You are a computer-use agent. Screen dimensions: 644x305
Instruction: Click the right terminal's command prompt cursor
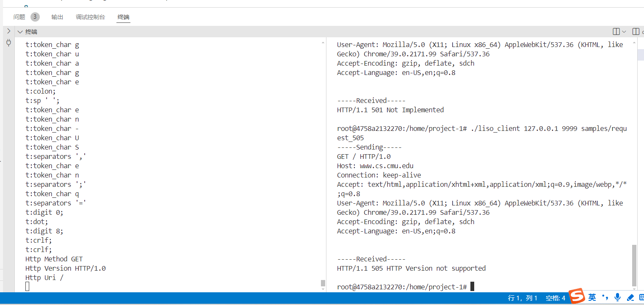472,287
